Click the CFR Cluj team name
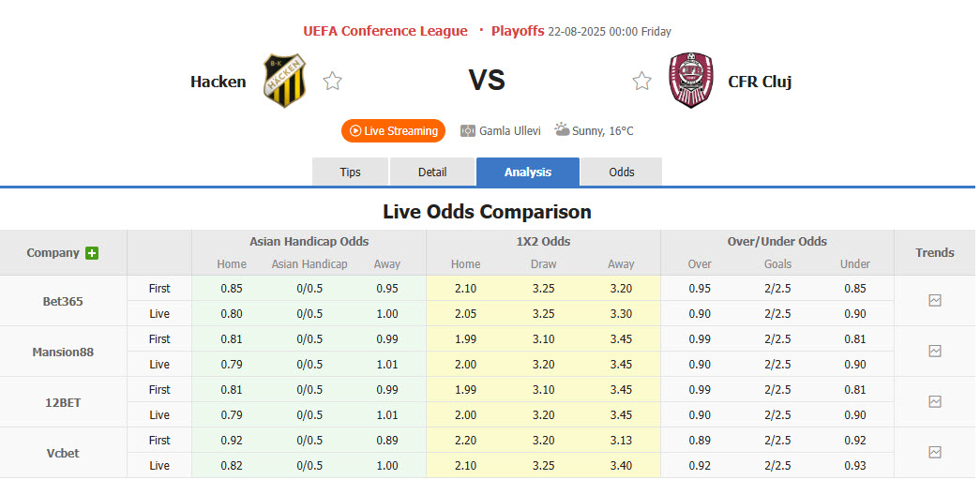Viewport: 980px width, 480px height. 760,82
